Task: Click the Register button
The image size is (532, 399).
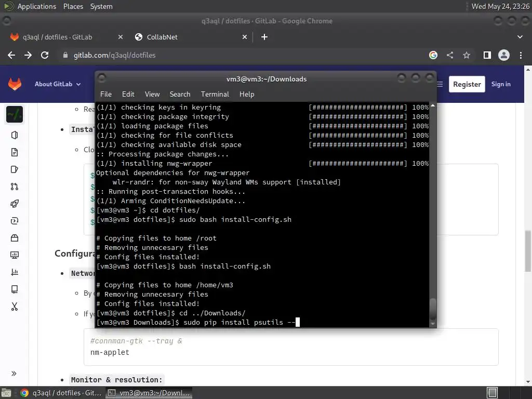Action: pyautogui.click(x=467, y=84)
